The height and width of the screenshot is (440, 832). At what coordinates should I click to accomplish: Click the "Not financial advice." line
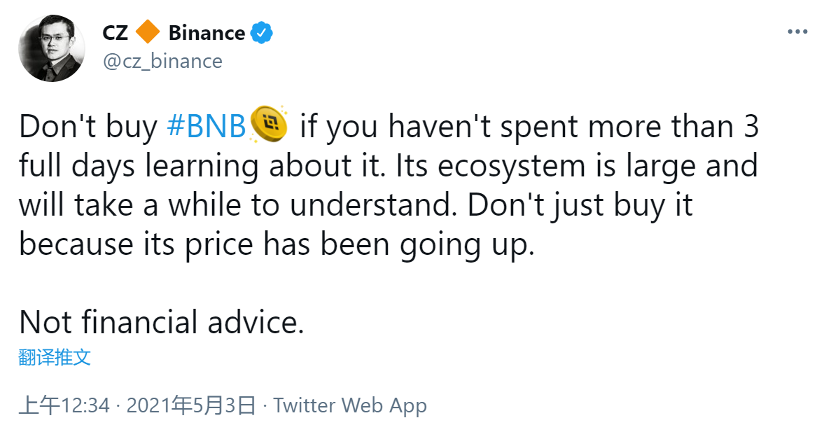(x=160, y=323)
